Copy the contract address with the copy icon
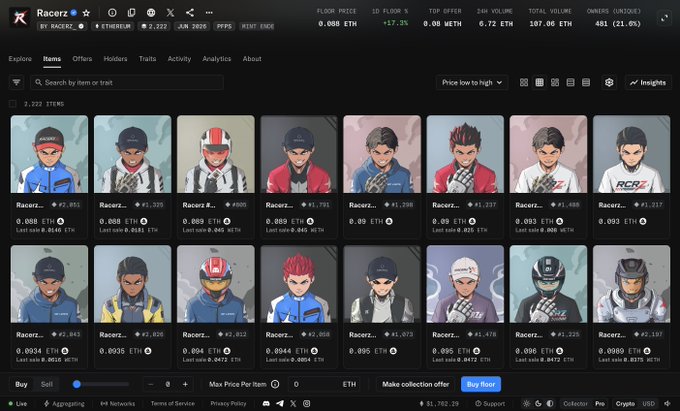Screen dimensions: 680x411 point(131,13)
